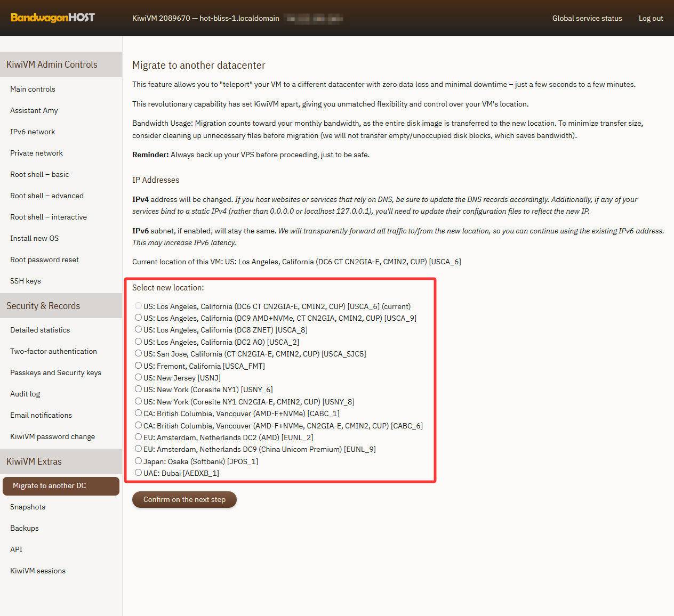Log out of KiwiVM
This screenshot has height=616, width=674.
click(651, 18)
